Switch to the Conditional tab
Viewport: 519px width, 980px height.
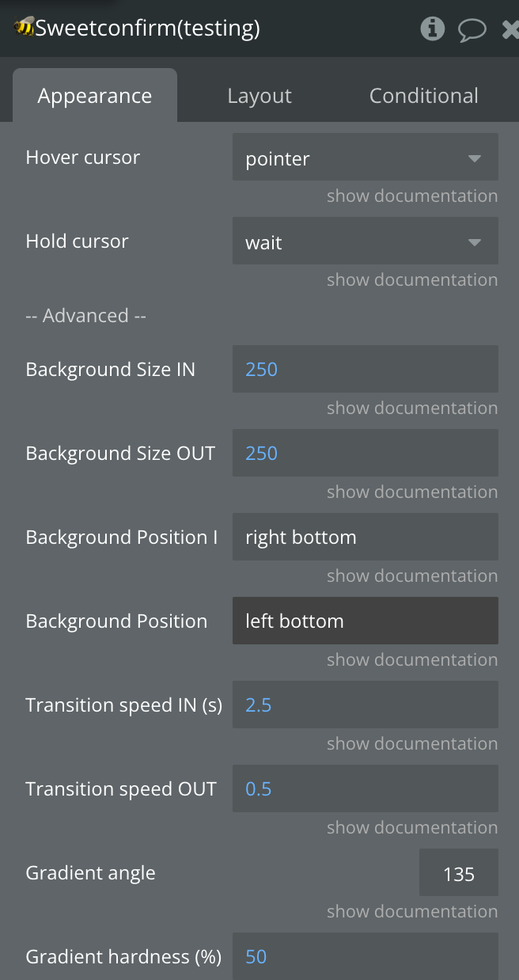(424, 96)
